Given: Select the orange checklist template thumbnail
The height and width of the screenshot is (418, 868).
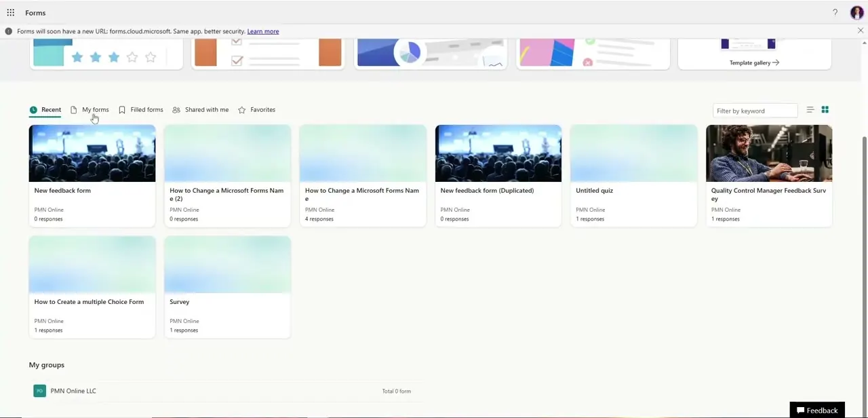Looking at the screenshot, I should coord(268,54).
